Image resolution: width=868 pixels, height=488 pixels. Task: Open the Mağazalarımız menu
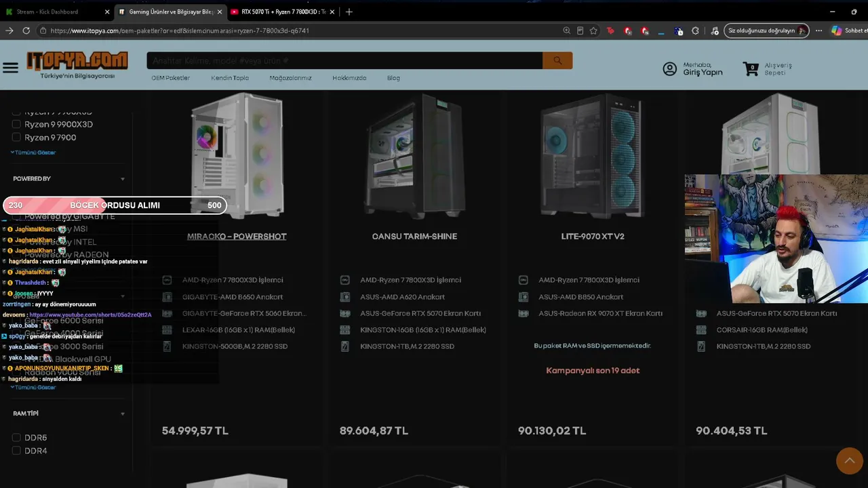[290, 78]
